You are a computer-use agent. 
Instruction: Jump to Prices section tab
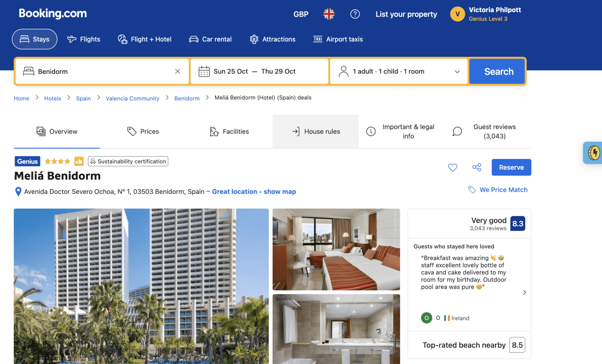[143, 131]
